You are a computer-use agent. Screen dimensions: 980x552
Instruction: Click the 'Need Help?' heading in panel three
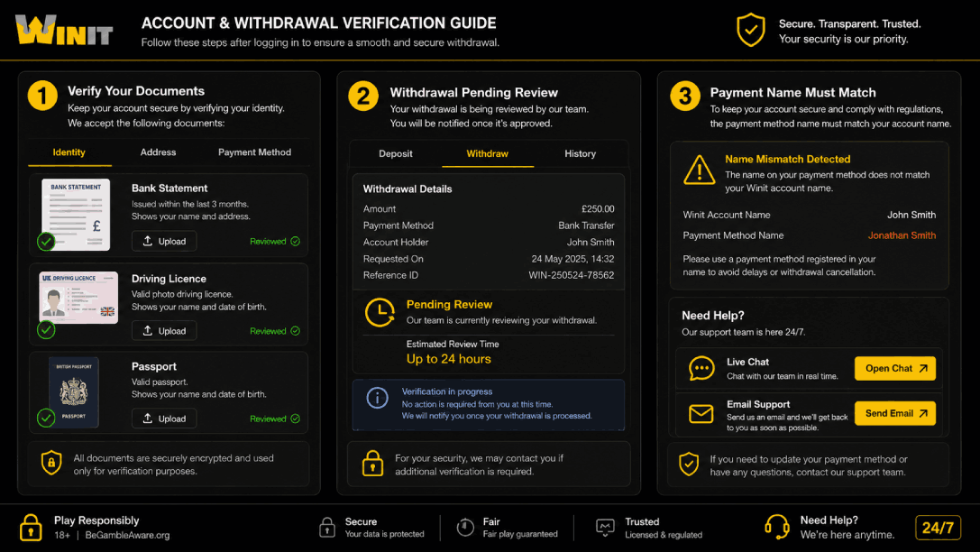[712, 316]
